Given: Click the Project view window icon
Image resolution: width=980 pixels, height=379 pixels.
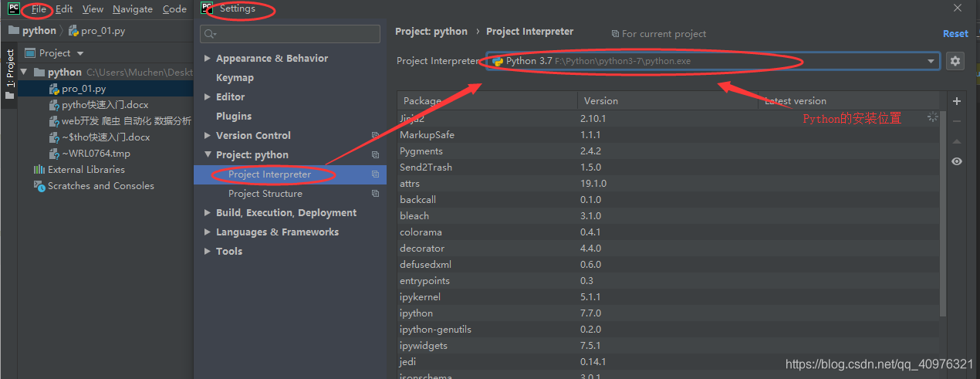Looking at the screenshot, I should click(30, 53).
